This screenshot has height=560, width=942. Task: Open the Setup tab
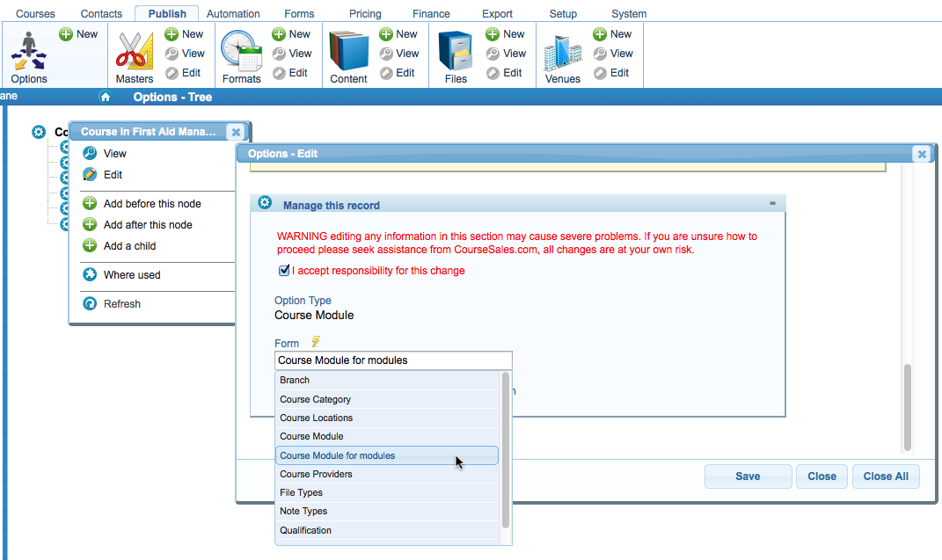pyautogui.click(x=563, y=14)
